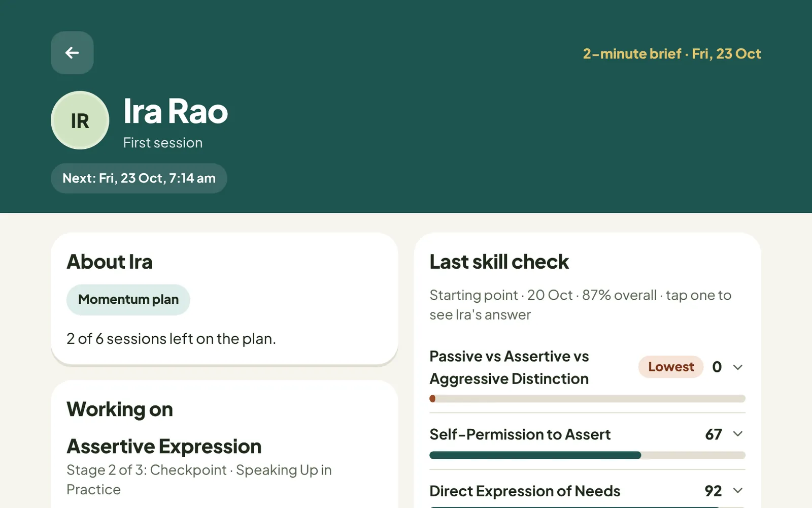Select the Assertive Expression title
This screenshot has height=508, width=812.
(164, 447)
